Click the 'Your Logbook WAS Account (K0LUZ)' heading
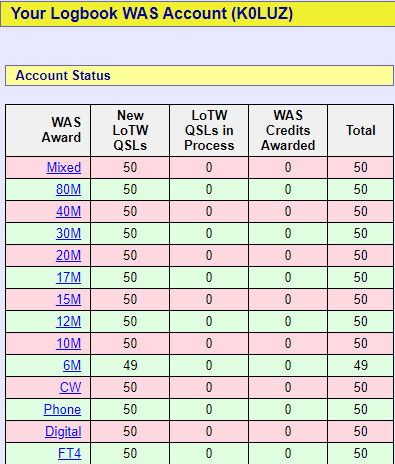 152,14
